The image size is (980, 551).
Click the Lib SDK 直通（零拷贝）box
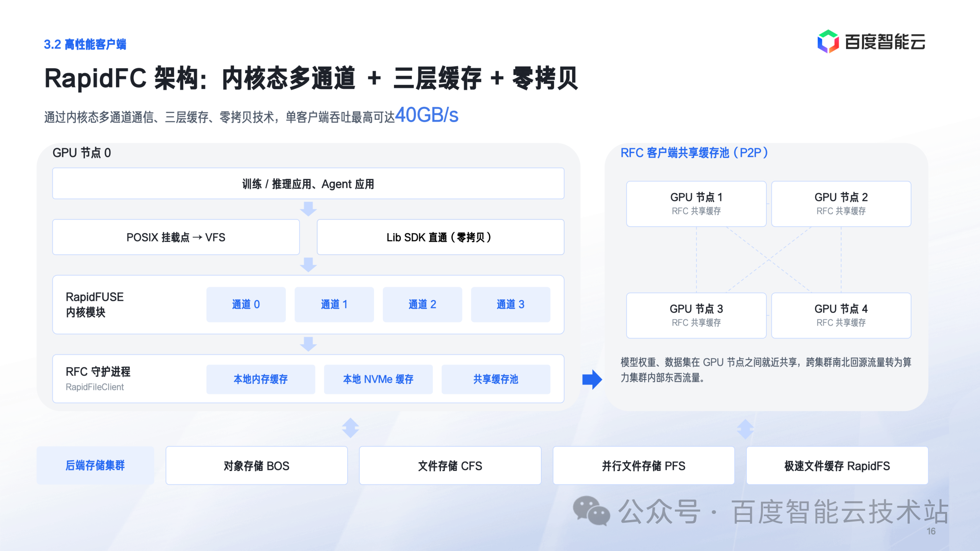[x=440, y=237]
